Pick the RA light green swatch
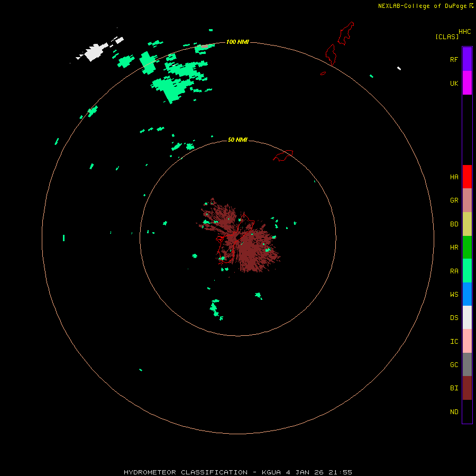Image resolution: width=476 pixels, height=476 pixels. click(x=467, y=271)
